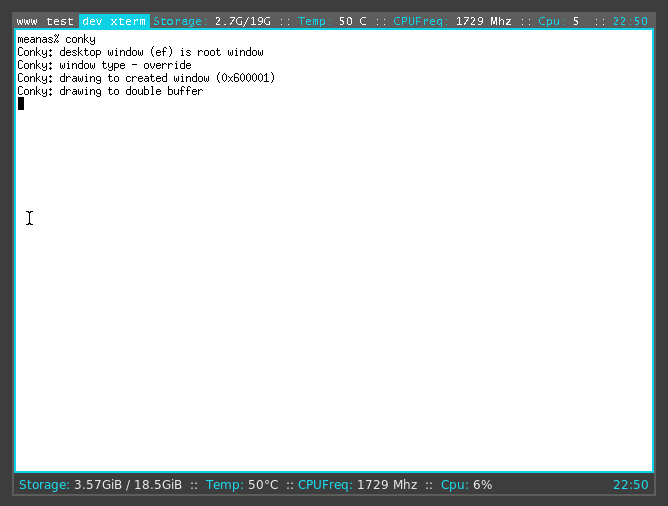Click the xterm window title in top bar
Viewport: 668px width, 506px height.
[x=128, y=21]
